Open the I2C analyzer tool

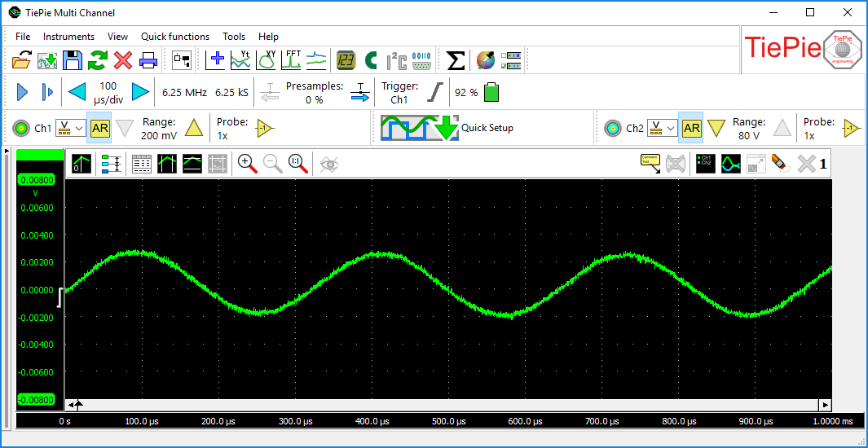396,60
